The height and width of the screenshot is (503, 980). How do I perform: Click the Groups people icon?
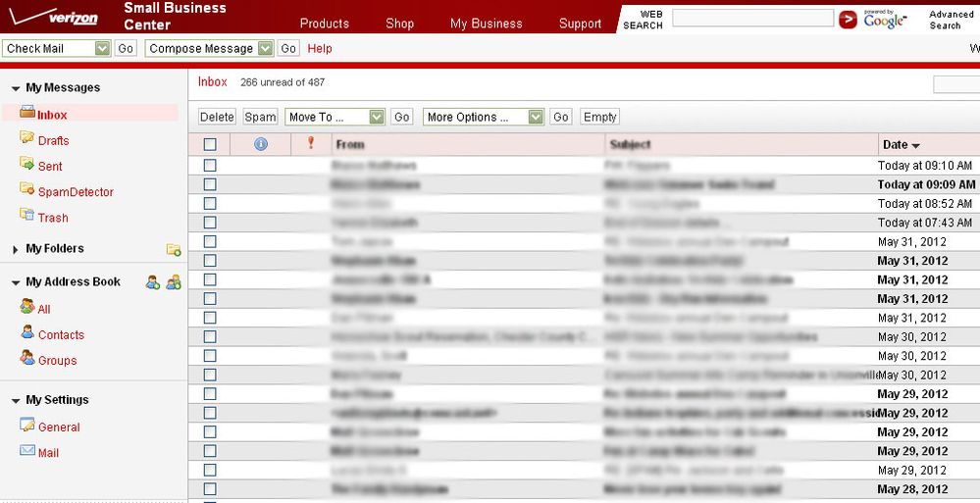pyautogui.click(x=26, y=358)
